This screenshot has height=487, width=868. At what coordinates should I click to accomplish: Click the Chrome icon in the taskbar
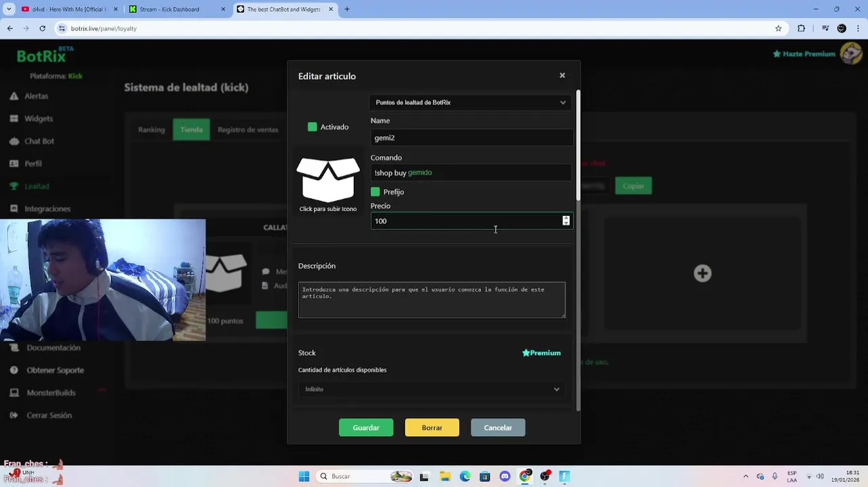click(x=524, y=476)
